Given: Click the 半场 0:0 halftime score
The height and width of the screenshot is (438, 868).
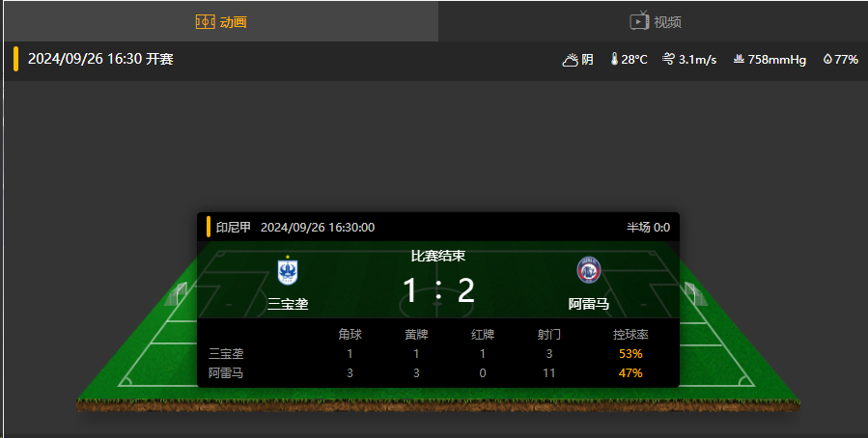Looking at the screenshot, I should click(x=648, y=228).
